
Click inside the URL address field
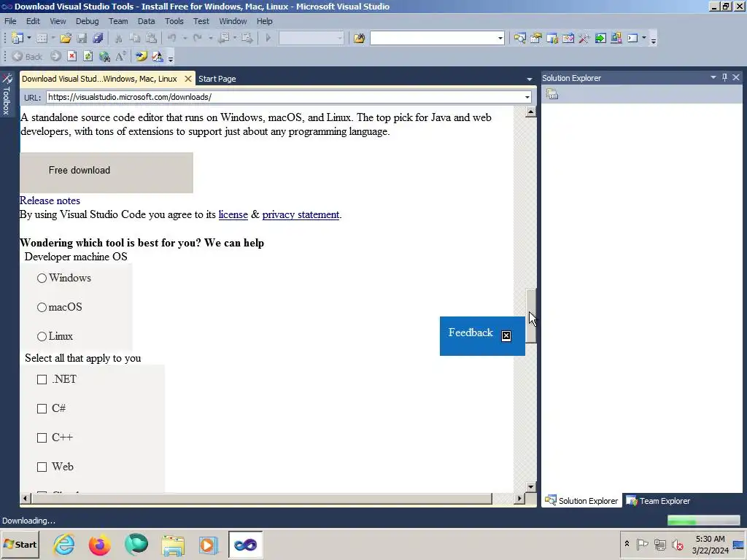285,97
